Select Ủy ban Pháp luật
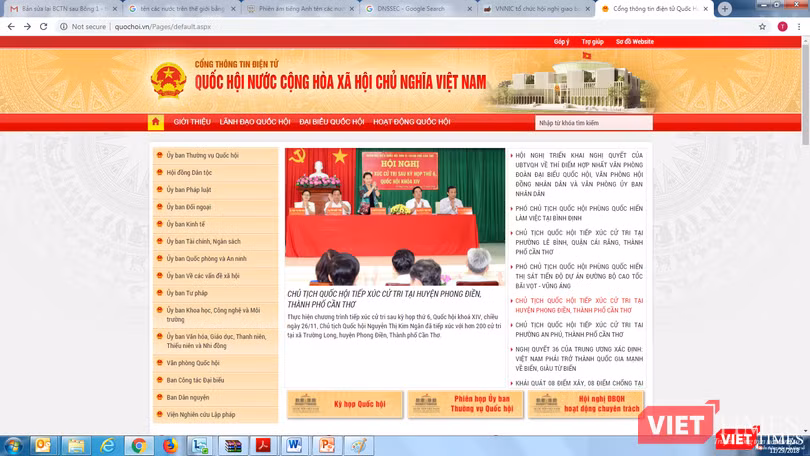810x456 pixels. pos(189,190)
